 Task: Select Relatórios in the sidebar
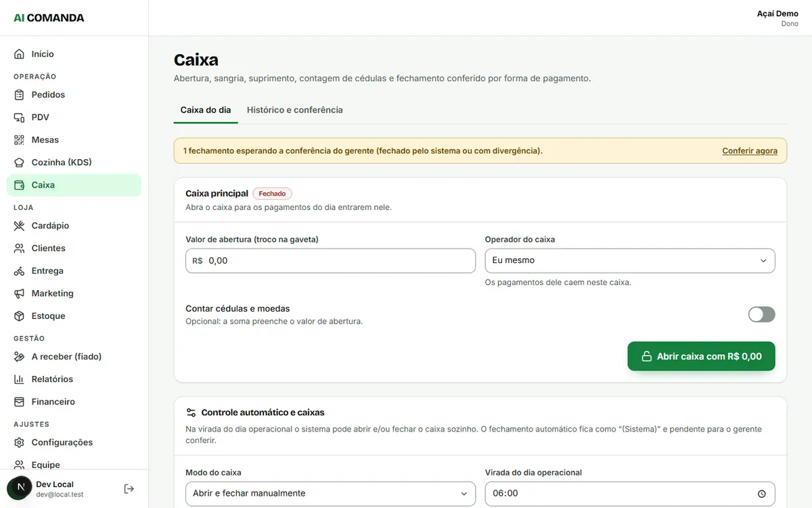tap(74, 379)
